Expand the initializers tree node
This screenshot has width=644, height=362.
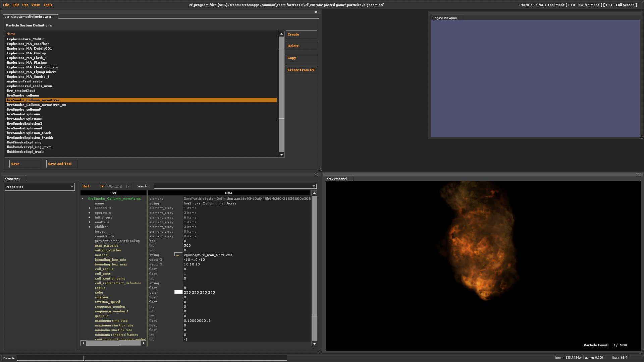pos(89,218)
